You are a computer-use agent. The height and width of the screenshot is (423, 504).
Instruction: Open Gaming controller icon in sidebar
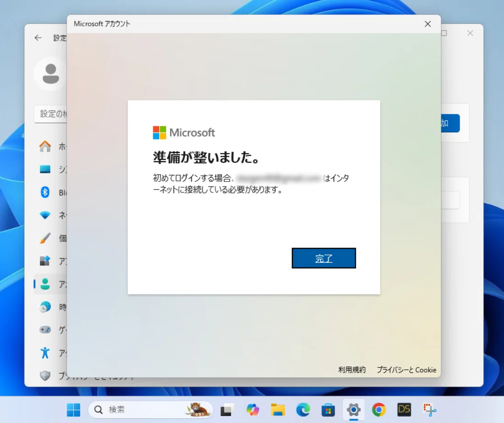pyautogui.click(x=45, y=330)
